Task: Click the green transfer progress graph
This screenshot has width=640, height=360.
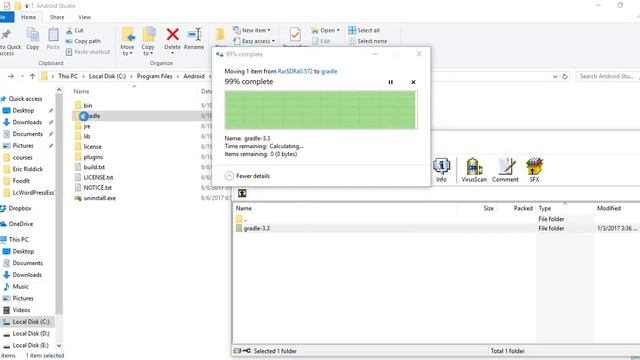Action: click(x=320, y=110)
